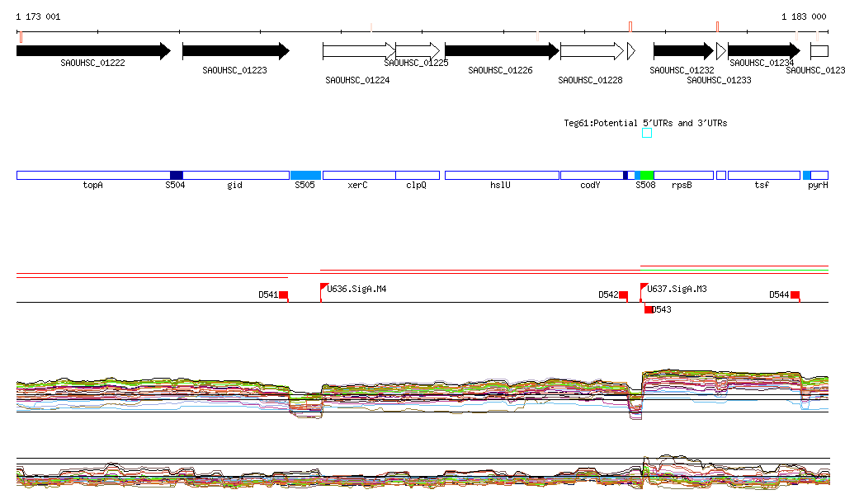
Task: Click the SAOUHSC_01225 white gene arrow
Action: pos(418,51)
